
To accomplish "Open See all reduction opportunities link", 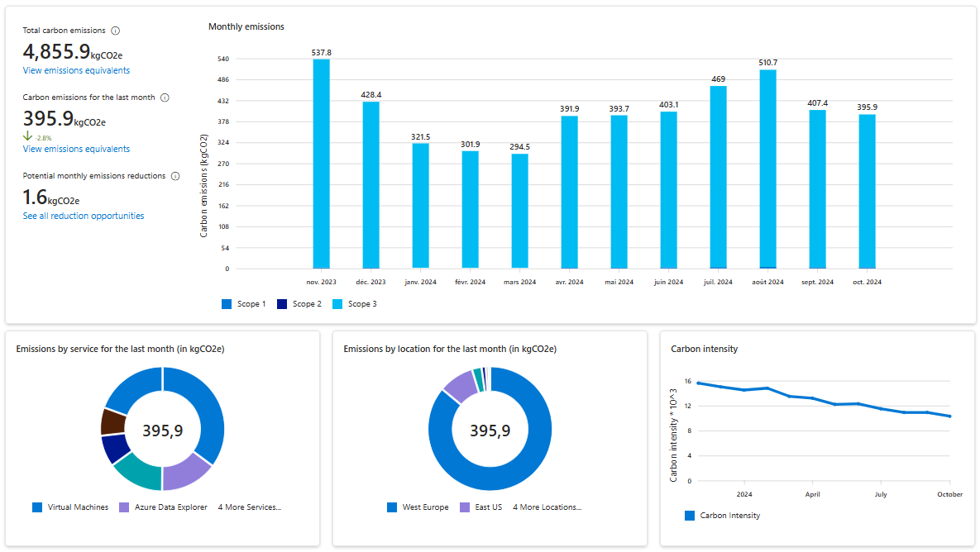I will tap(84, 217).
